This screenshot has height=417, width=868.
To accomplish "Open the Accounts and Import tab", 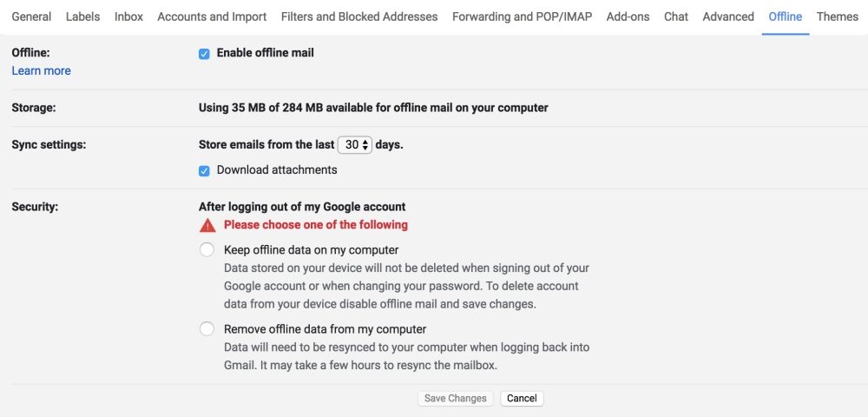I will click(212, 17).
